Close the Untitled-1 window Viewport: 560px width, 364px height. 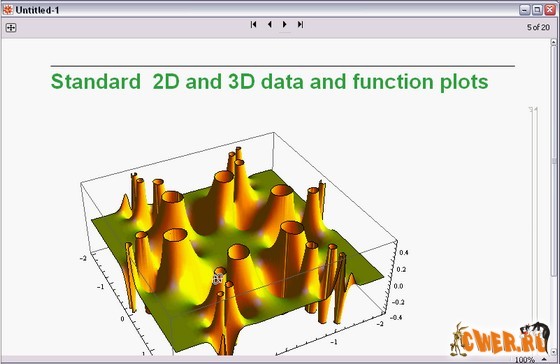(x=550, y=10)
